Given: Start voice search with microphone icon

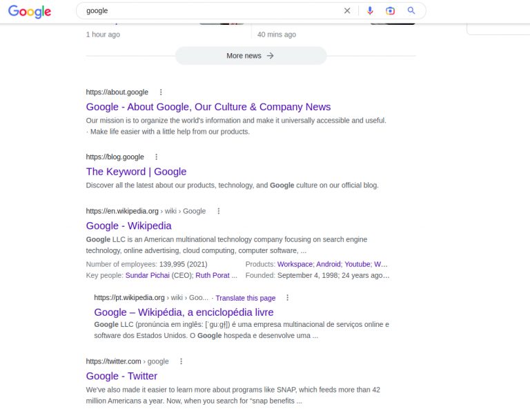Looking at the screenshot, I should click(x=370, y=11).
